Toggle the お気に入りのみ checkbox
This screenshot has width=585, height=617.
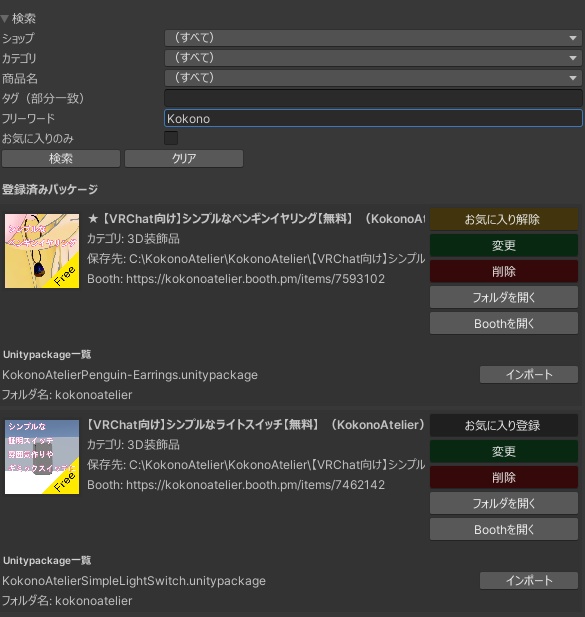point(171,138)
